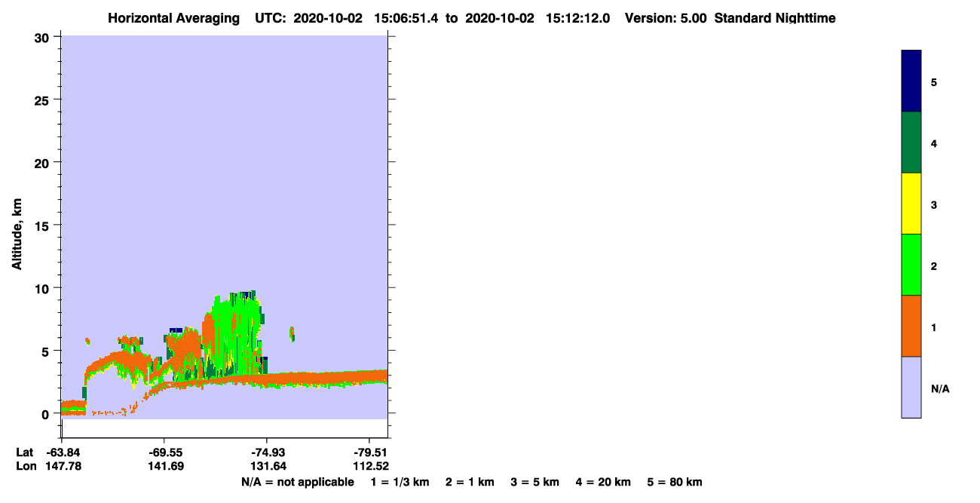The width and height of the screenshot is (980, 503).
Task: Click the orange colorbar segment labeled 1
Action: pos(911,326)
